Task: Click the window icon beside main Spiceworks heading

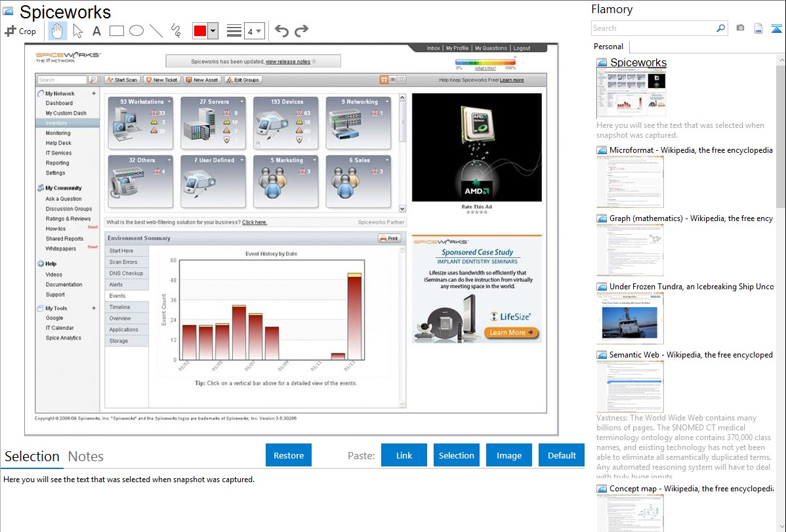Action: (8, 12)
